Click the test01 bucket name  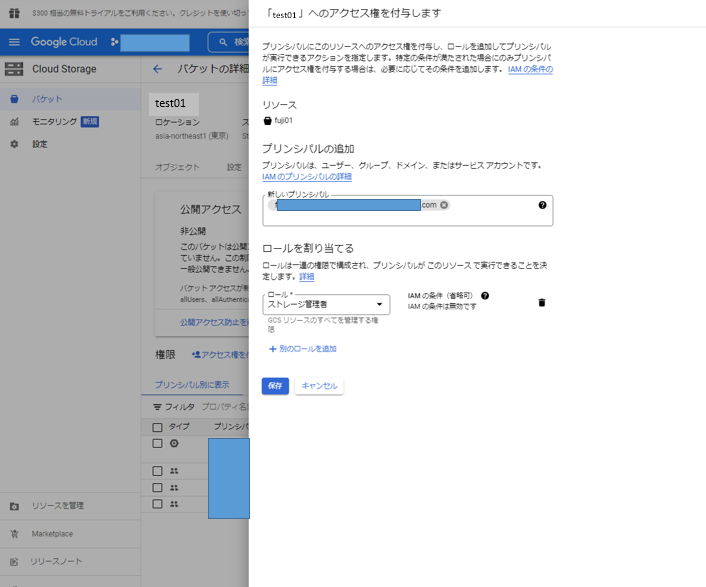[170, 104]
